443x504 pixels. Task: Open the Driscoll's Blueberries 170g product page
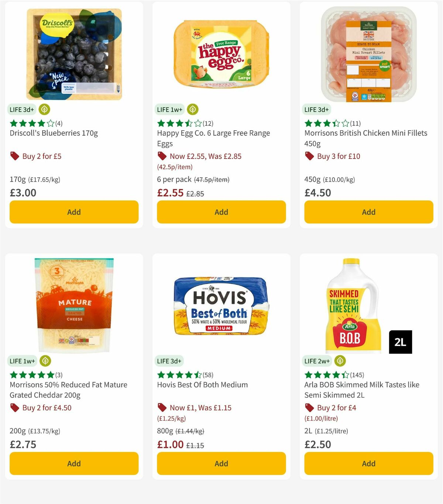54,133
